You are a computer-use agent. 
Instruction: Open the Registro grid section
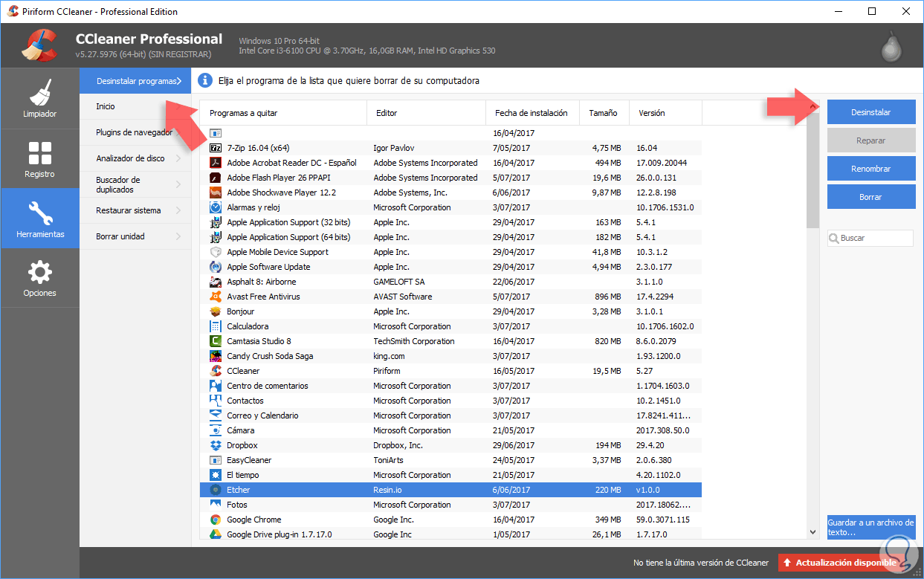point(39,158)
